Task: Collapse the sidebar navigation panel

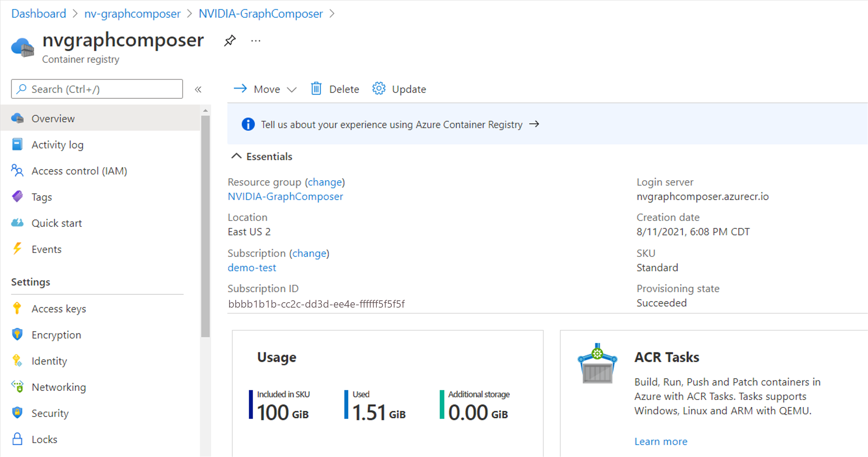Action: pos(198,89)
